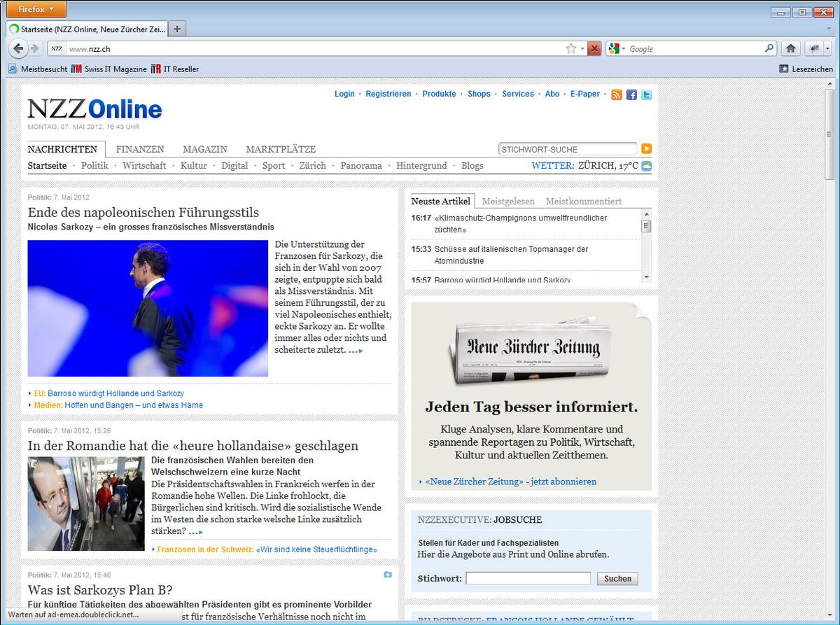Click the NZZ site identity icon in address bar
This screenshot has height=625, width=840.
coord(57,49)
